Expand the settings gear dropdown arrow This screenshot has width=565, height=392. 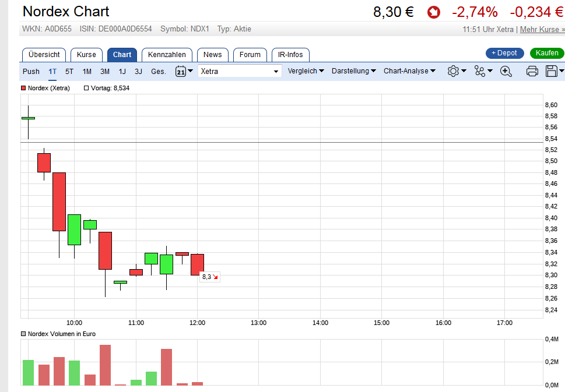[x=464, y=71]
